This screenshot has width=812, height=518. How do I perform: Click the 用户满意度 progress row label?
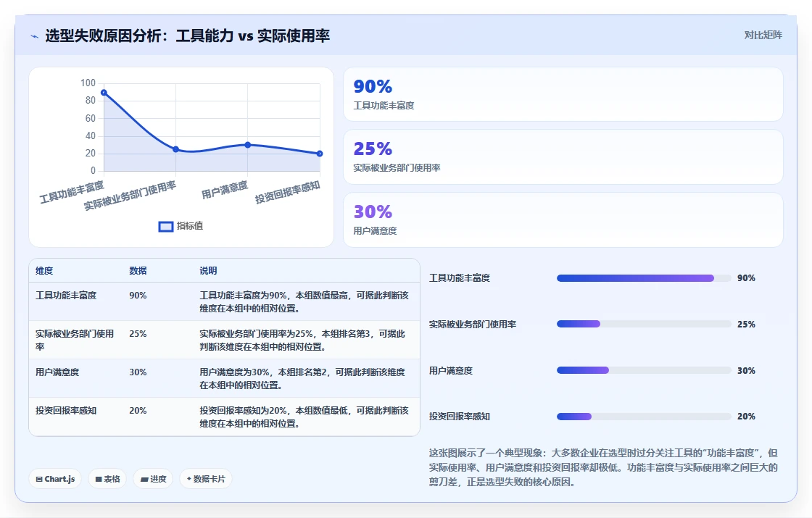pyautogui.click(x=451, y=370)
